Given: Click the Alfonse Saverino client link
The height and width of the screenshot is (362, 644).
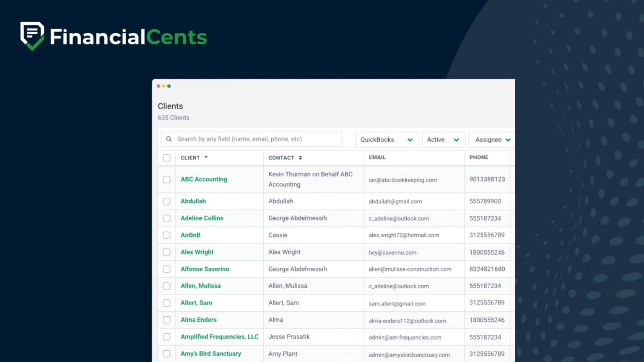Looking at the screenshot, I should tap(205, 269).
